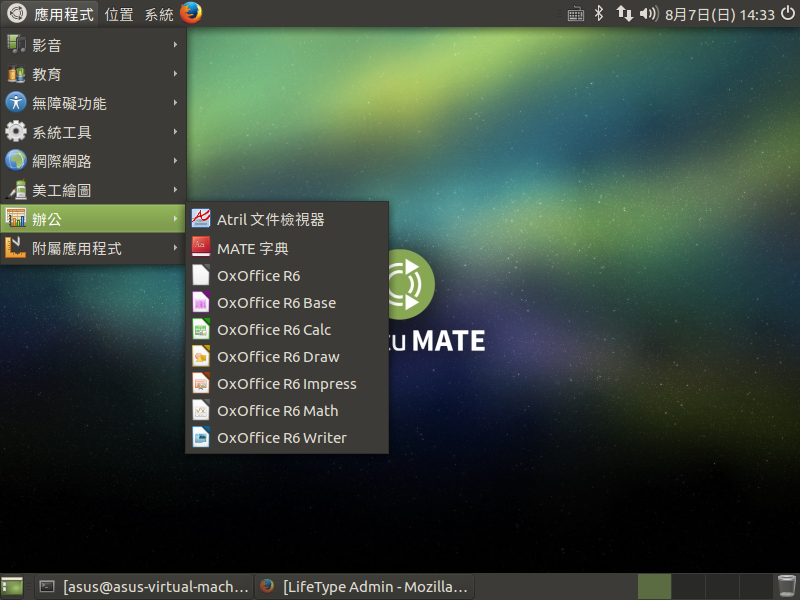Expand the 附屬應用程式 submenu
The height and width of the screenshot is (600, 800).
pos(93,248)
